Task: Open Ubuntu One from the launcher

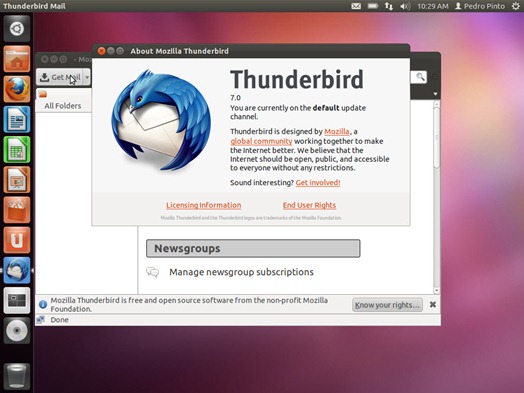Action: (17, 240)
